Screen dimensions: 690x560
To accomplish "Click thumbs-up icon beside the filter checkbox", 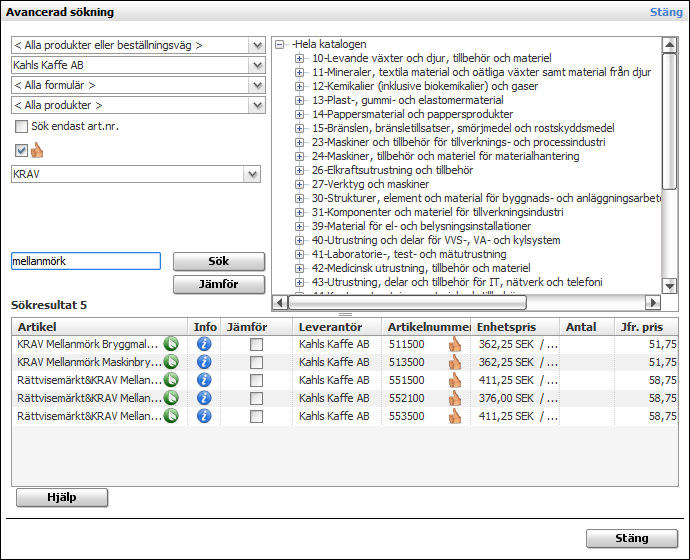I will click(x=37, y=150).
